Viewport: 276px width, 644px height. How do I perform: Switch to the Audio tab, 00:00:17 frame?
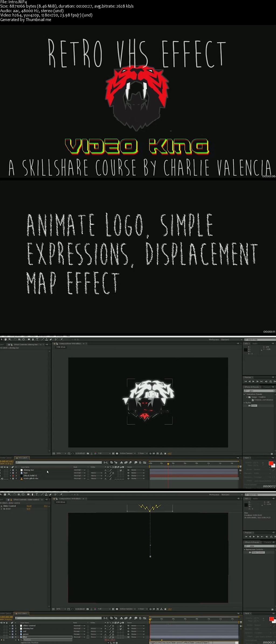click(255, 343)
